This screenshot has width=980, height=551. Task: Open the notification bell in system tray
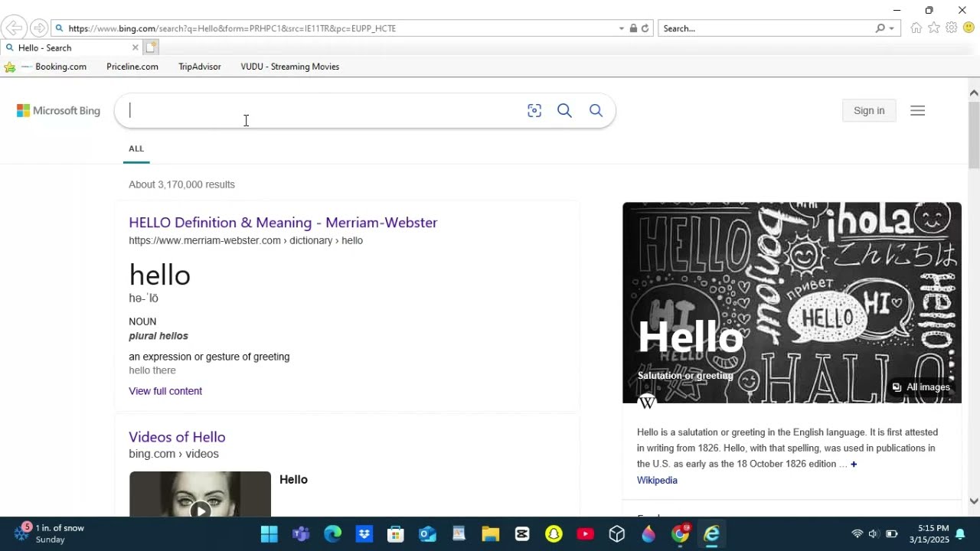(960, 534)
